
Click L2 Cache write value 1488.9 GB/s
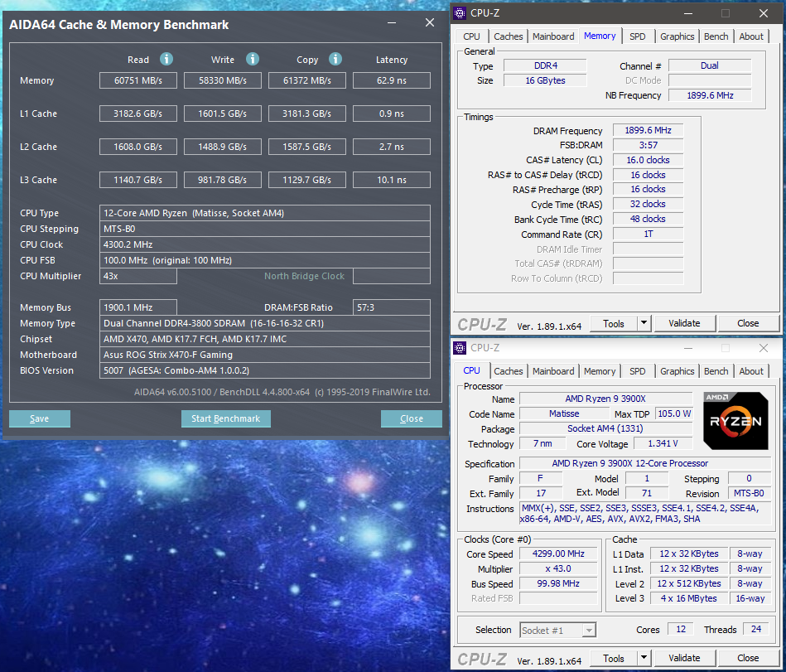pyautogui.click(x=223, y=147)
